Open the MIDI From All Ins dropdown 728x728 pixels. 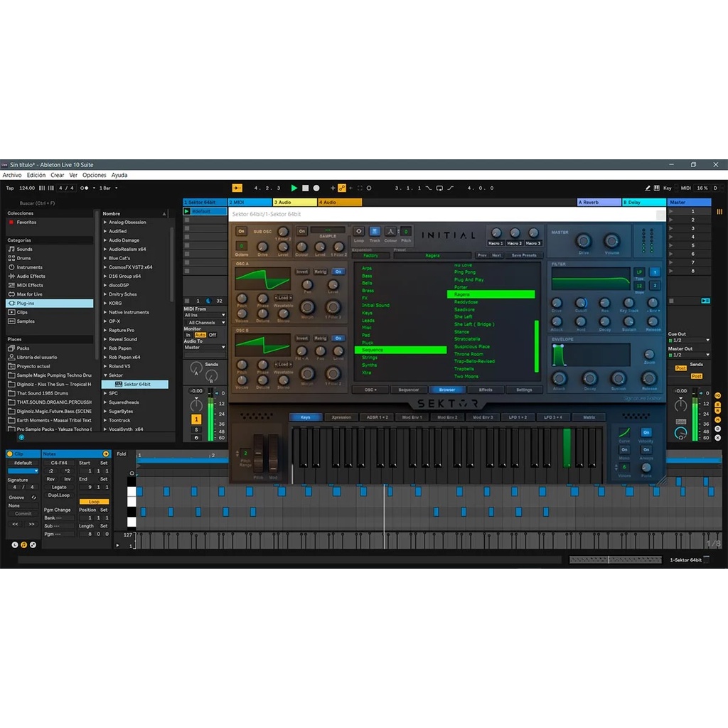205,315
